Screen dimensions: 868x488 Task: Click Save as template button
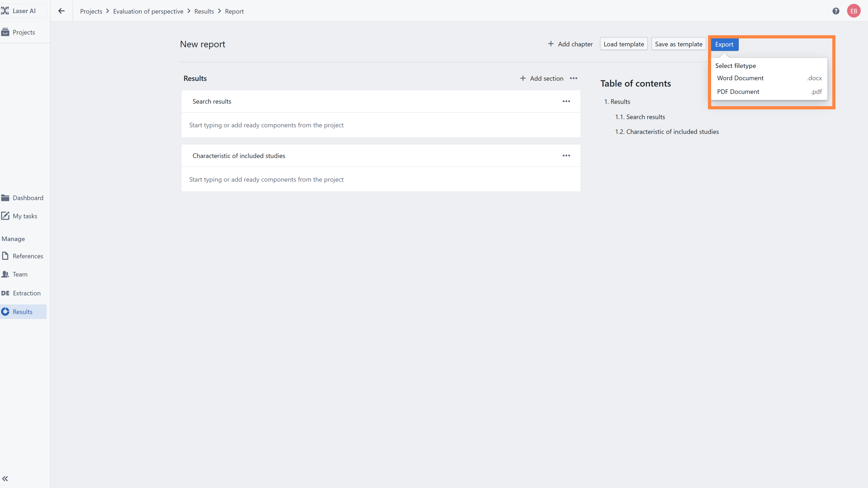678,44
